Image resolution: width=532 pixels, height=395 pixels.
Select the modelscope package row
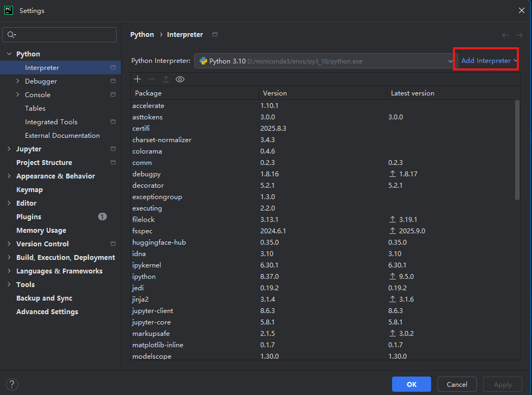[323, 356]
